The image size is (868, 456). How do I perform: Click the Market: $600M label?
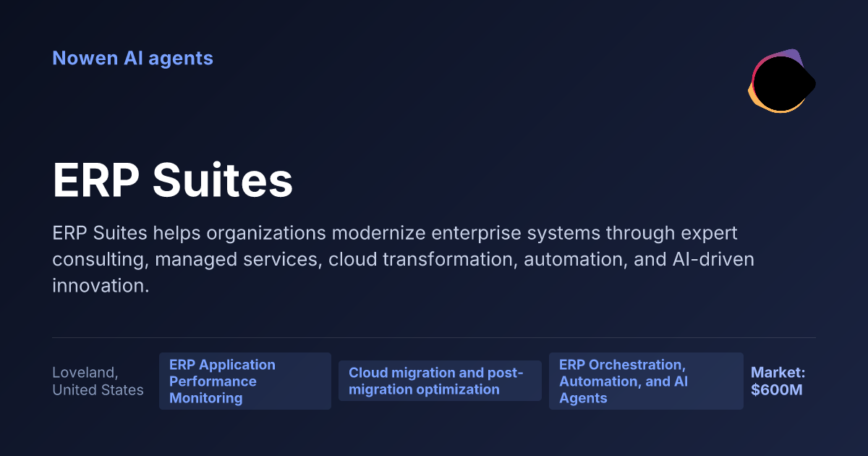tap(778, 381)
